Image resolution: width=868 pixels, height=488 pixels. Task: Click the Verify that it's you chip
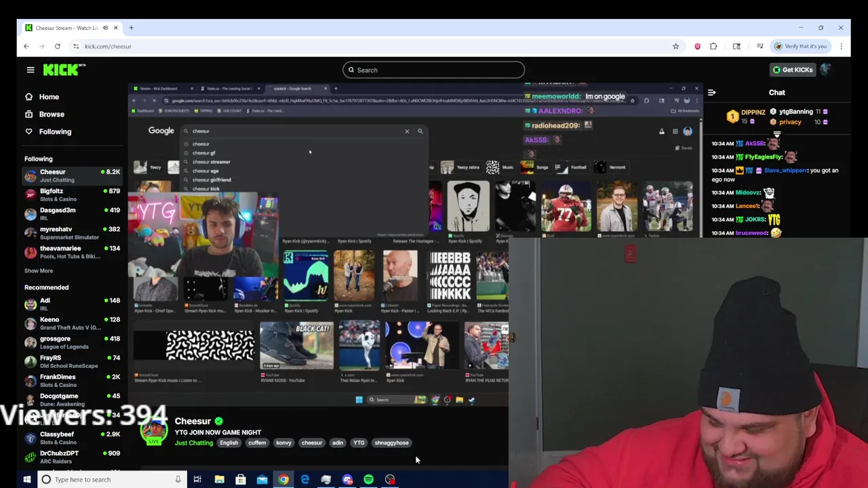(x=802, y=46)
